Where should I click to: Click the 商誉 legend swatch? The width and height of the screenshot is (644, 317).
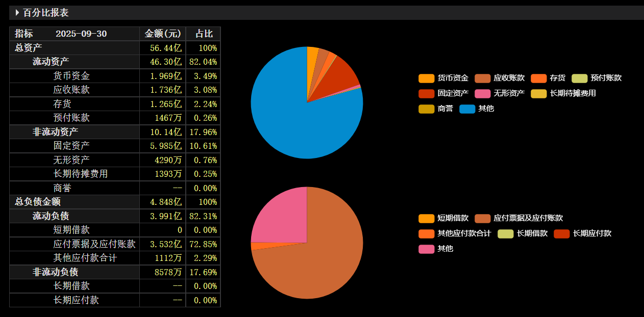point(427,109)
